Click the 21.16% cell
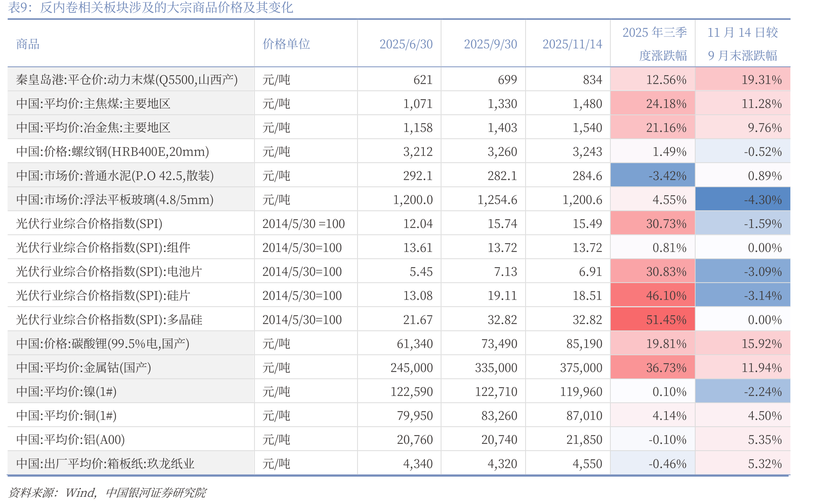Screen dimensions: 824x504 (653, 128)
